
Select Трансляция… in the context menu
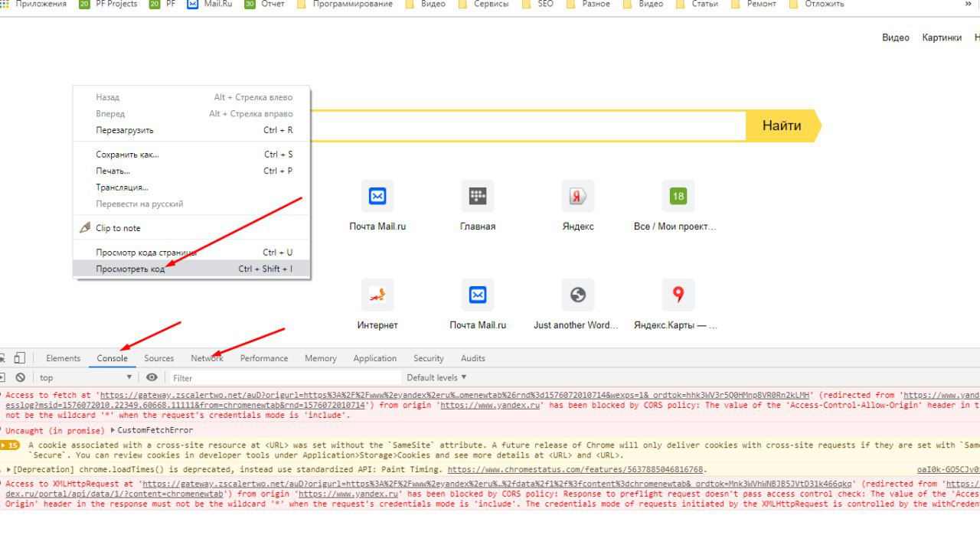pos(191,187)
